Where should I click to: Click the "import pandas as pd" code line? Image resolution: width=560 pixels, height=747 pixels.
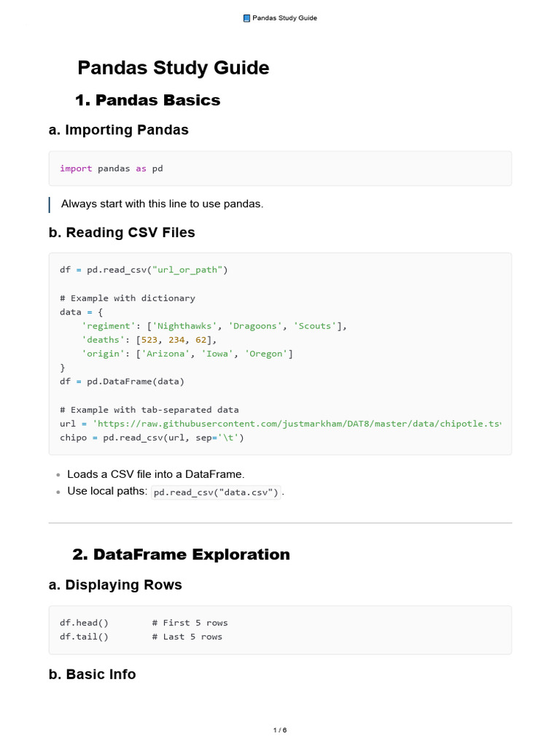(x=112, y=169)
